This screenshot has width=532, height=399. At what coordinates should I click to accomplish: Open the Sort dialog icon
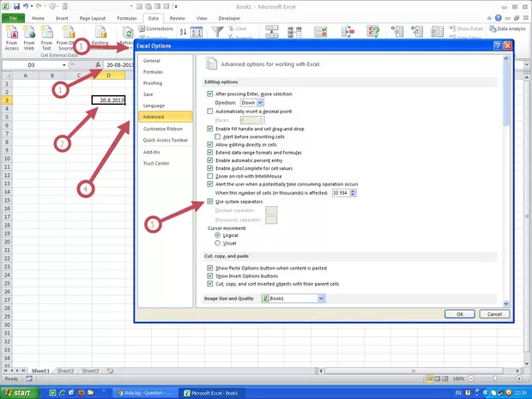196,32
